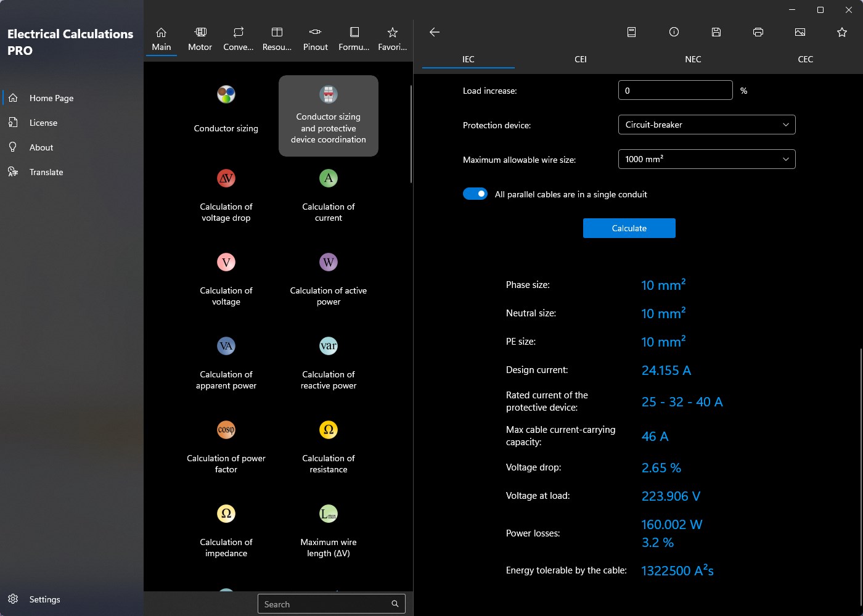
Task: Go to Home Page in sidebar
Action: [x=72, y=98]
